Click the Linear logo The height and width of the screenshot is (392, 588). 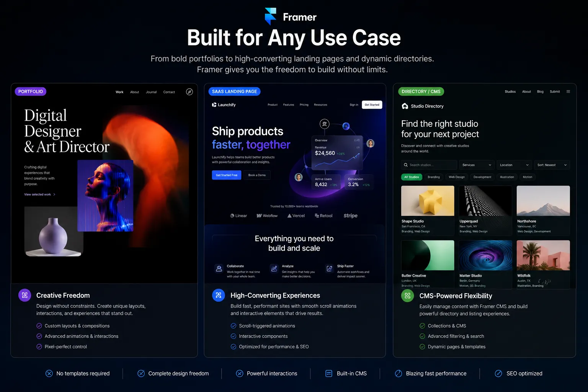(238, 216)
